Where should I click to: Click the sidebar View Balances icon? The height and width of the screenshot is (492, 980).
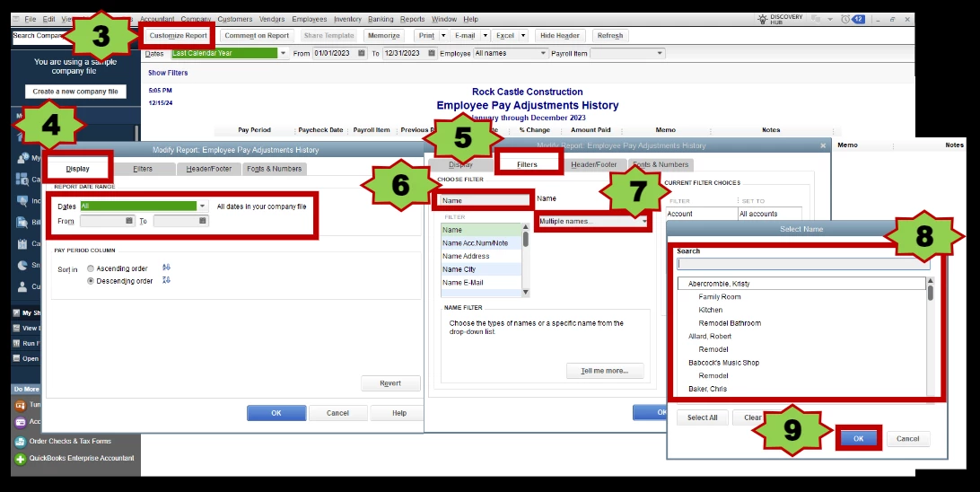17,329
